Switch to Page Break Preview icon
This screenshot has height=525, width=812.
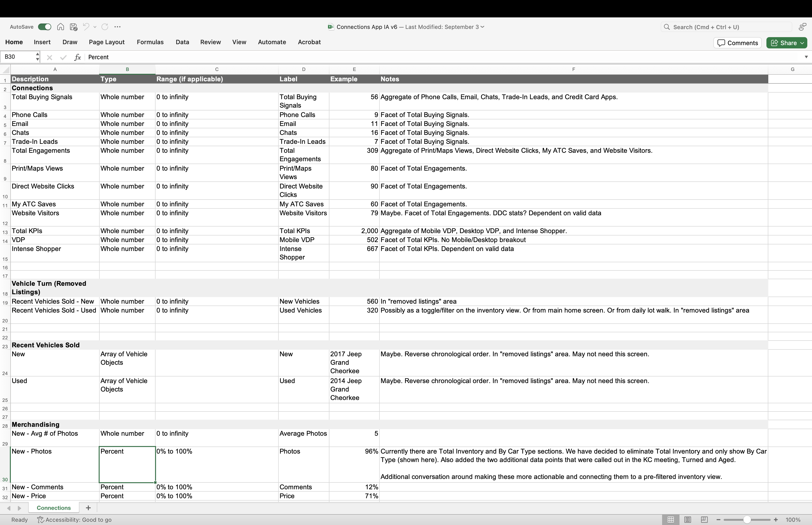[704, 520]
